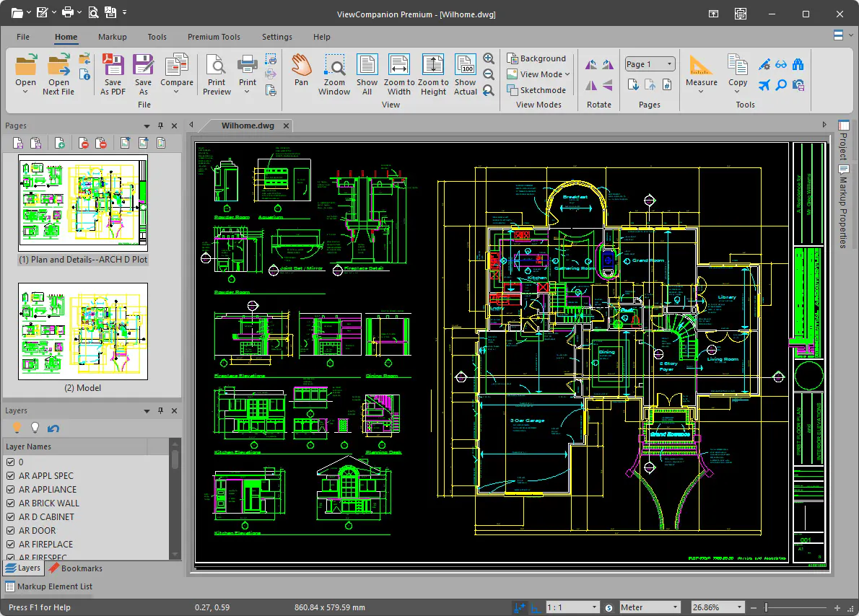
Task: Click the zoom slider in status bar
Action: pyautogui.click(x=795, y=607)
